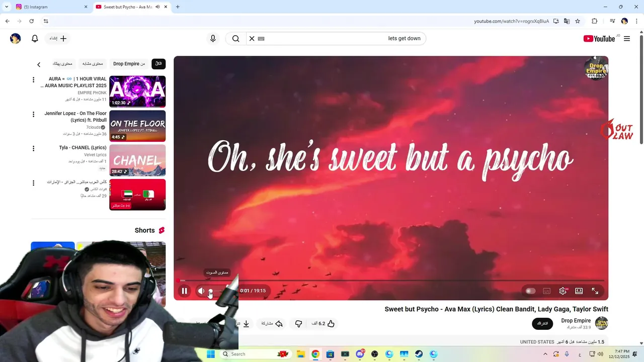
Task: Clear search text with X button
Action: [252, 39]
